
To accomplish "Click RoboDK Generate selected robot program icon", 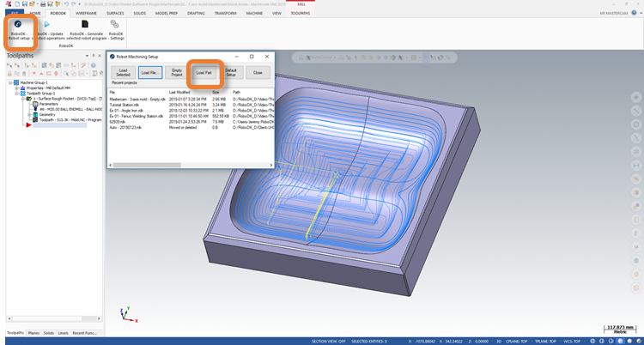I will pyautogui.click(x=83, y=26).
